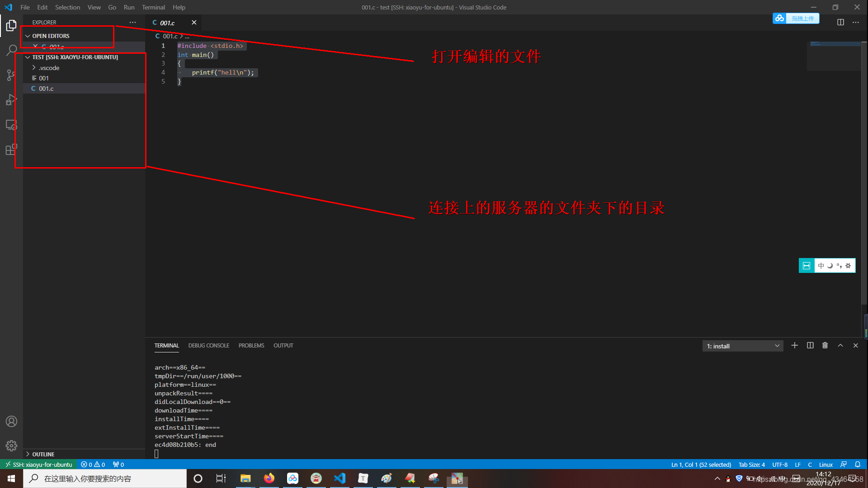Click Cortana circle icon in taskbar
Viewport: 868px width, 488px height.
coord(198,479)
